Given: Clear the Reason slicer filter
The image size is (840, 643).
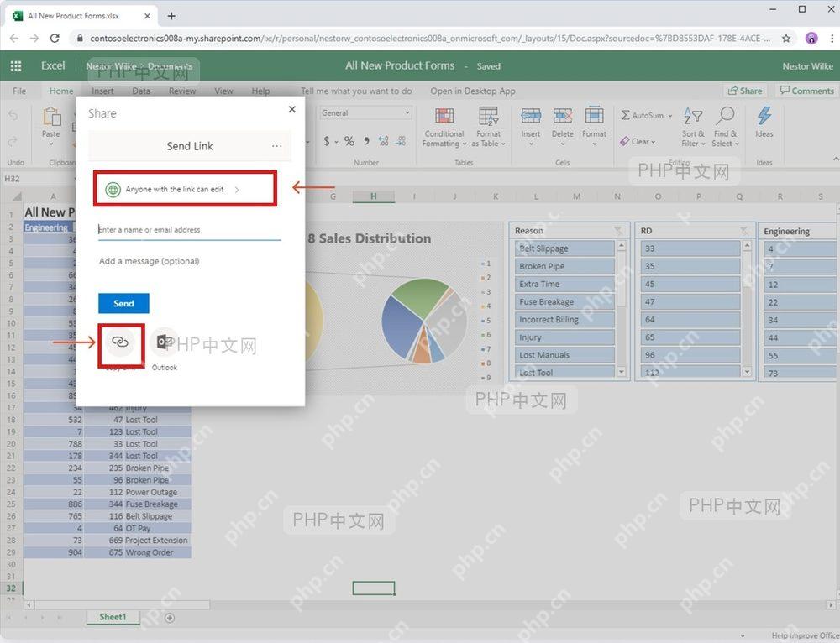Looking at the screenshot, I should [619, 231].
